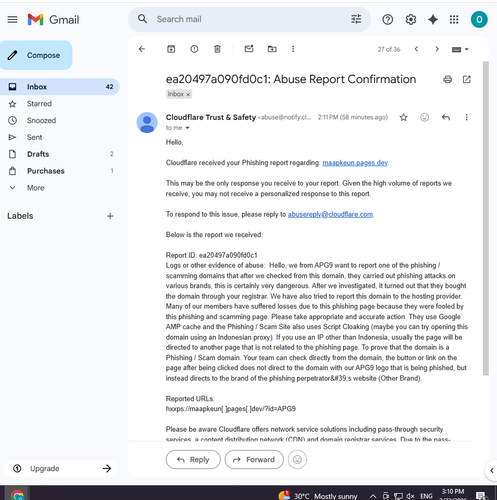Star the Cloudflare message

(x=404, y=117)
